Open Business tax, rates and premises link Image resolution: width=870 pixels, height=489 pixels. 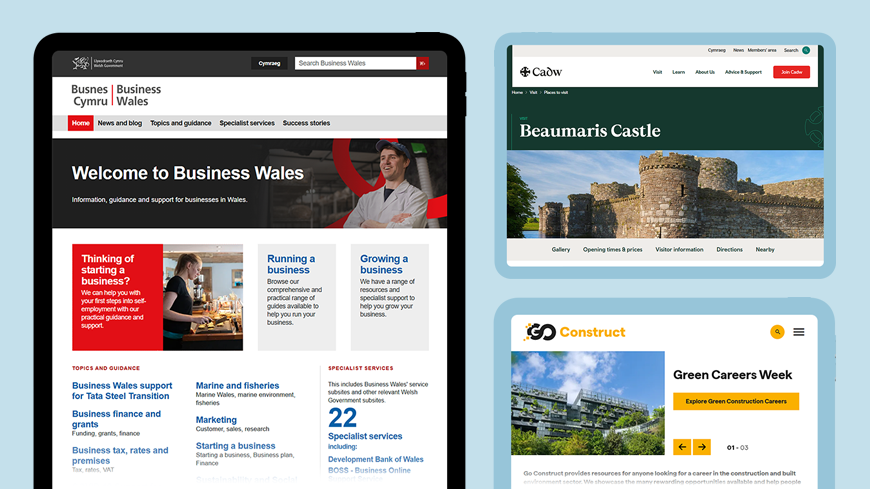pos(120,455)
